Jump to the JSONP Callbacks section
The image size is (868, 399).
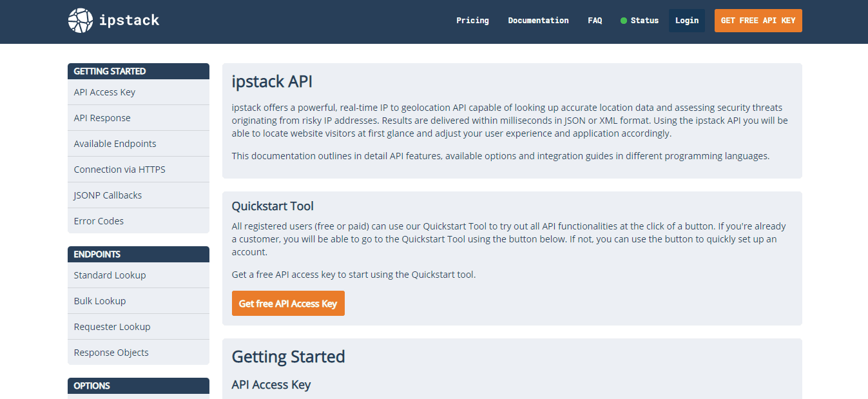click(x=139, y=195)
